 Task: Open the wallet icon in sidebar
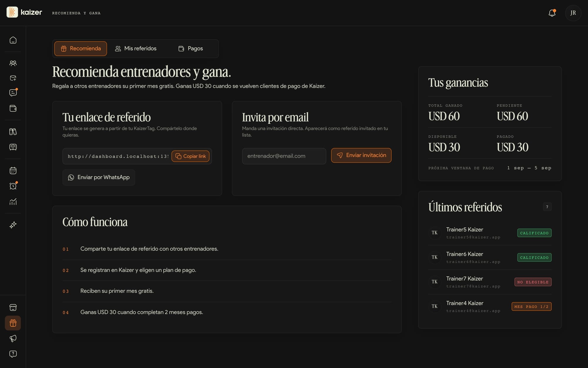(x=13, y=108)
